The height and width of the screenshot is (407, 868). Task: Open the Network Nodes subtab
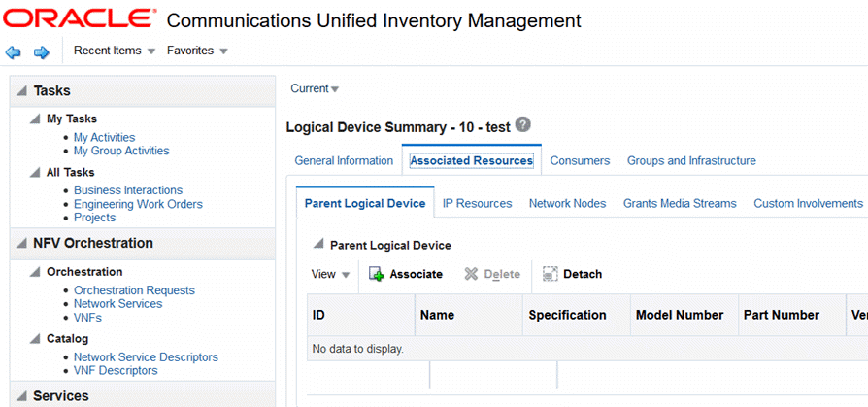tap(567, 203)
